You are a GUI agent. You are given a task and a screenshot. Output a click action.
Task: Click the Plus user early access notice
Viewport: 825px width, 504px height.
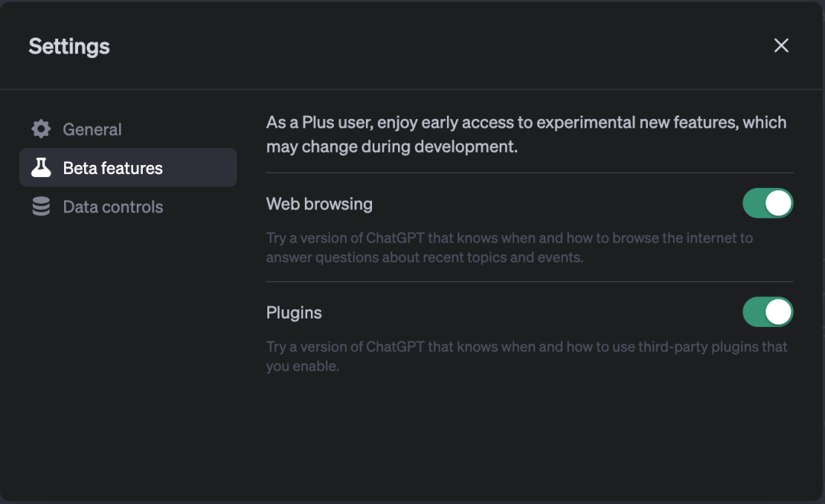[526, 134]
